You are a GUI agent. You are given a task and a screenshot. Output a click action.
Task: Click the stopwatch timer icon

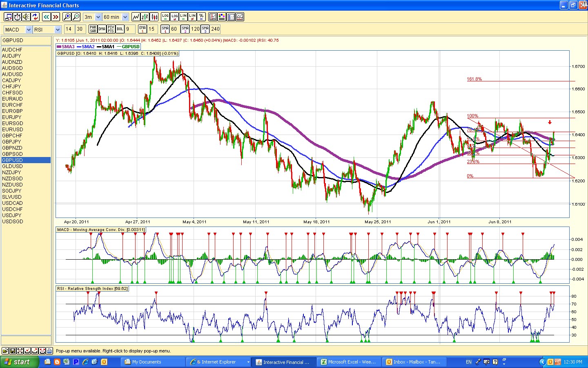(17, 17)
